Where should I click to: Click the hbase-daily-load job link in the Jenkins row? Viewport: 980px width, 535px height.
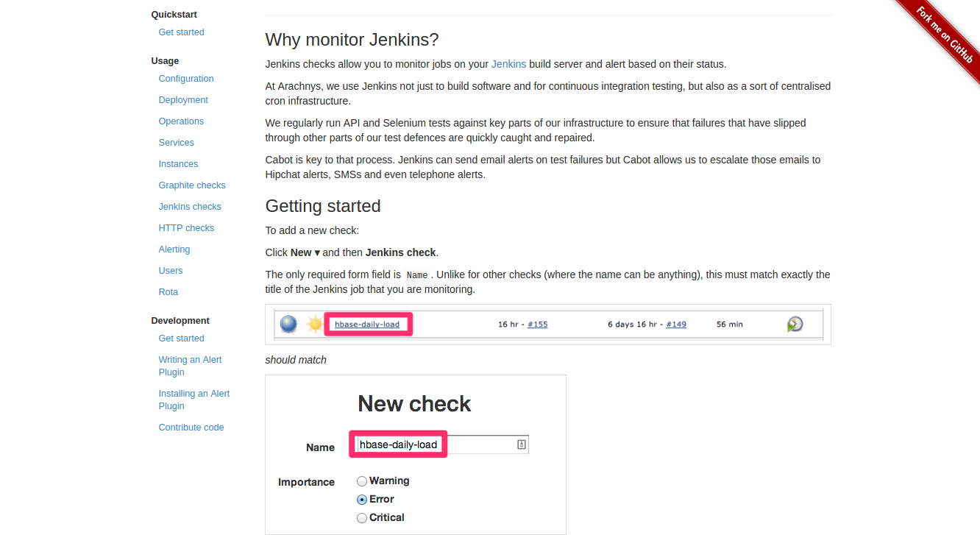coord(367,325)
